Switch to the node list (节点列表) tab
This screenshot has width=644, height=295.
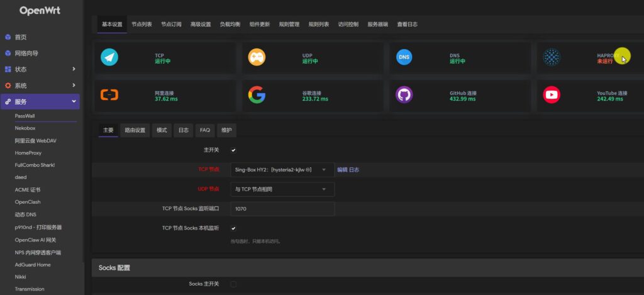click(142, 25)
